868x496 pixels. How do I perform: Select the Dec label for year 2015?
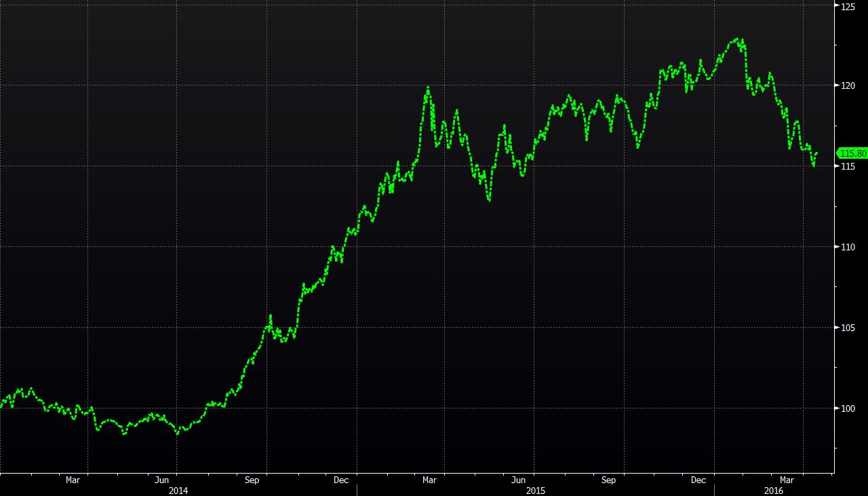[x=698, y=480]
